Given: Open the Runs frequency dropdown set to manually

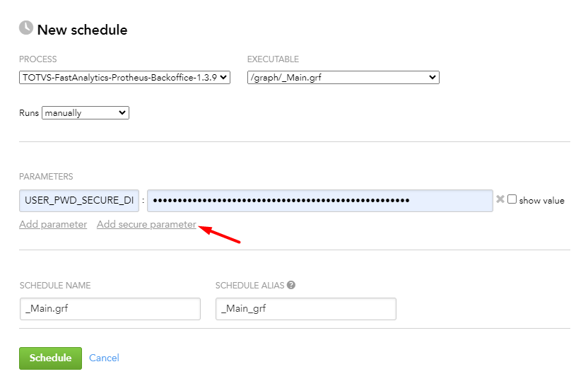Looking at the screenshot, I should click(86, 112).
